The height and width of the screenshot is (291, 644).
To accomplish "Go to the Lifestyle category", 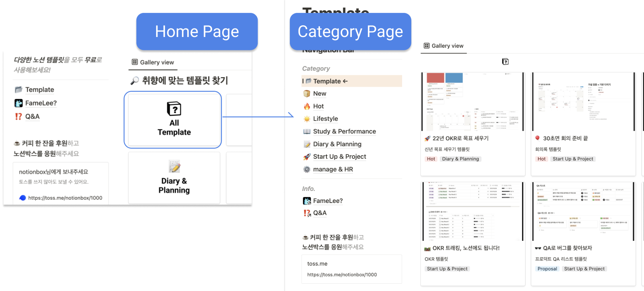I will click(326, 119).
